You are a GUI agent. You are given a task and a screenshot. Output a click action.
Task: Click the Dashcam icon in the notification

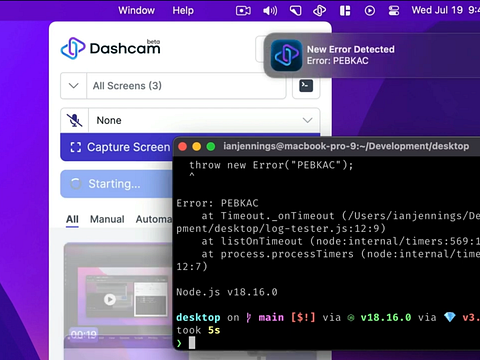pos(286,55)
